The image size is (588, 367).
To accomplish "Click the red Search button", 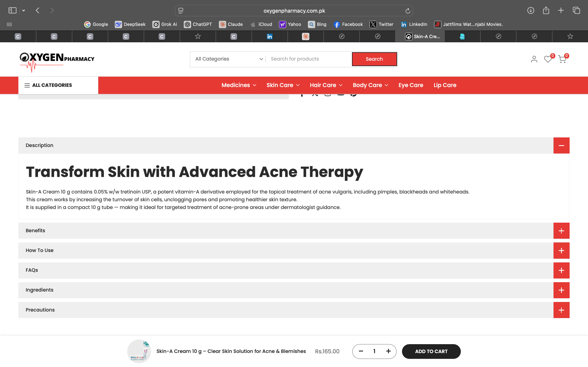I will (x=374, y=59).
